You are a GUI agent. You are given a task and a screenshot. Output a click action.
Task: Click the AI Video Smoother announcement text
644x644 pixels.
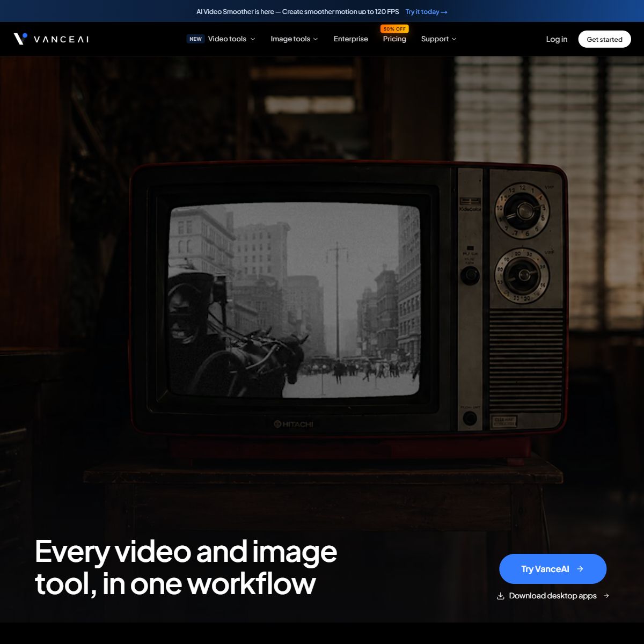(x=298, y=11)
